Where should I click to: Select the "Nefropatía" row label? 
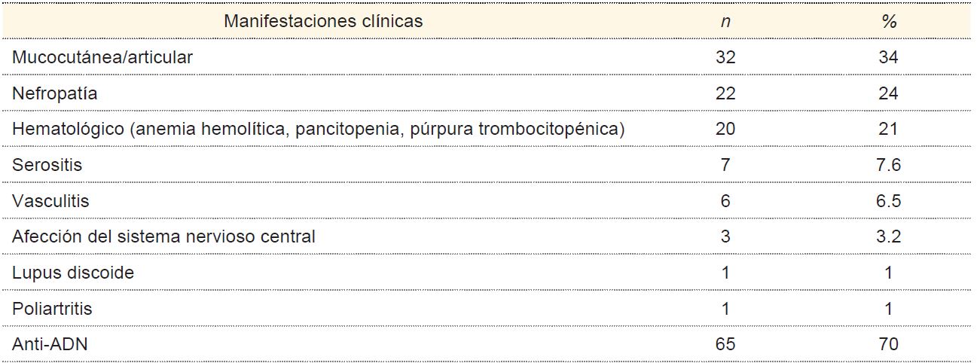55,93
